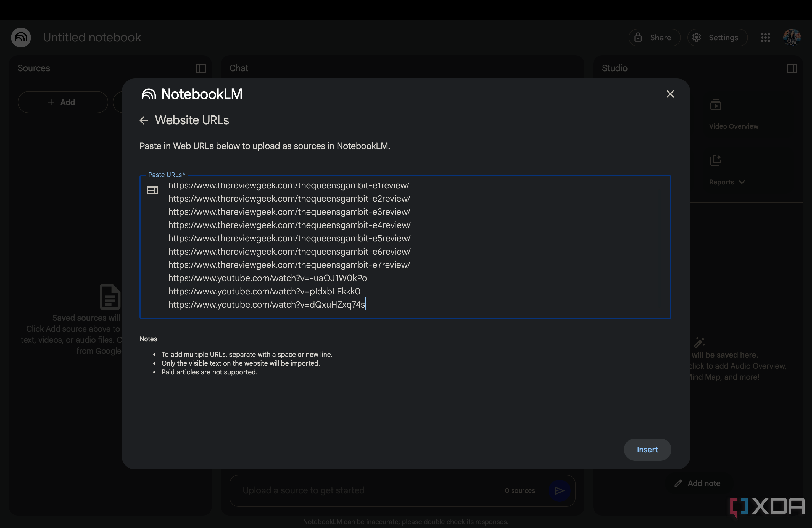Collapse the Sources panel with its toggle icon

click(x=201, y=68)
